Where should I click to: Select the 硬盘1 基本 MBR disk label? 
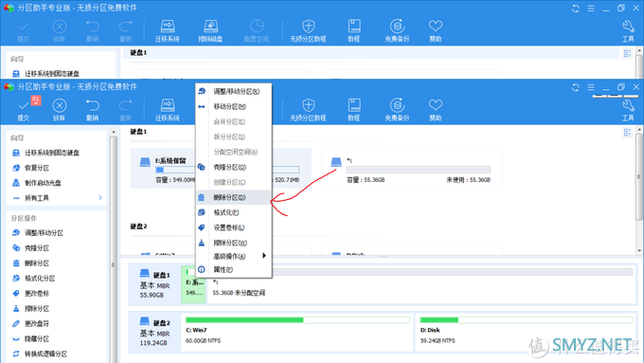(x=154, y=284)
